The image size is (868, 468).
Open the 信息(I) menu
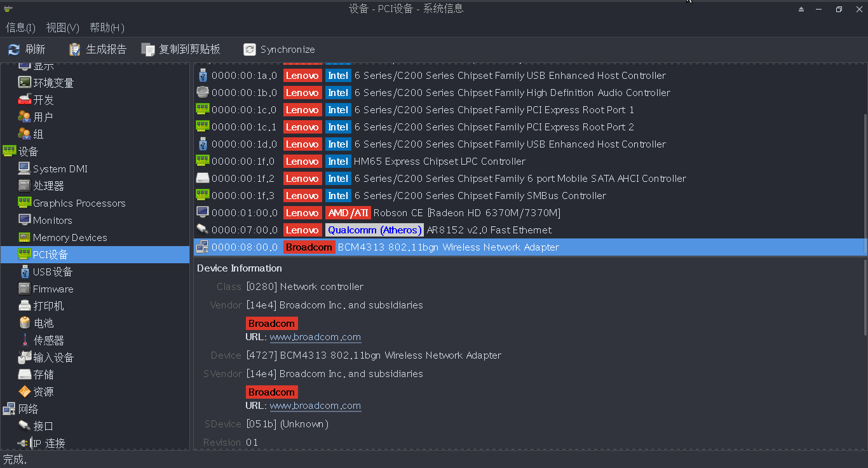tap(20, 27)
